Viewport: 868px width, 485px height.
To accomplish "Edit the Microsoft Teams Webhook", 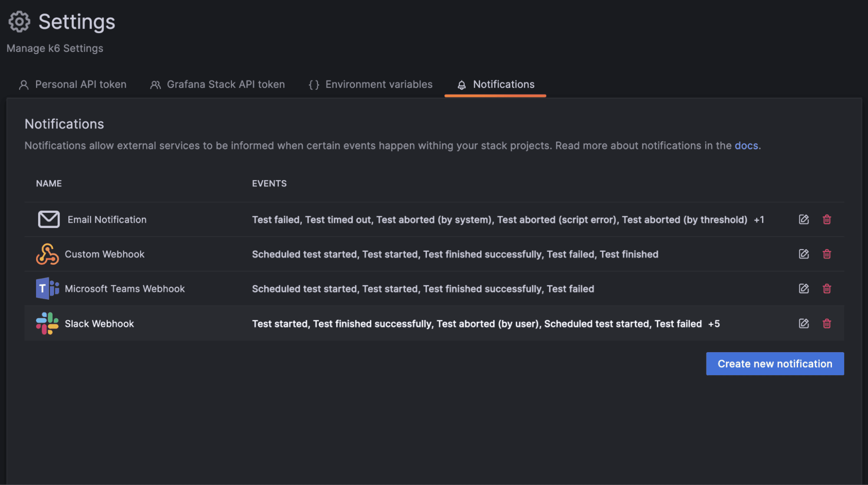I will (x=804, y=288).
